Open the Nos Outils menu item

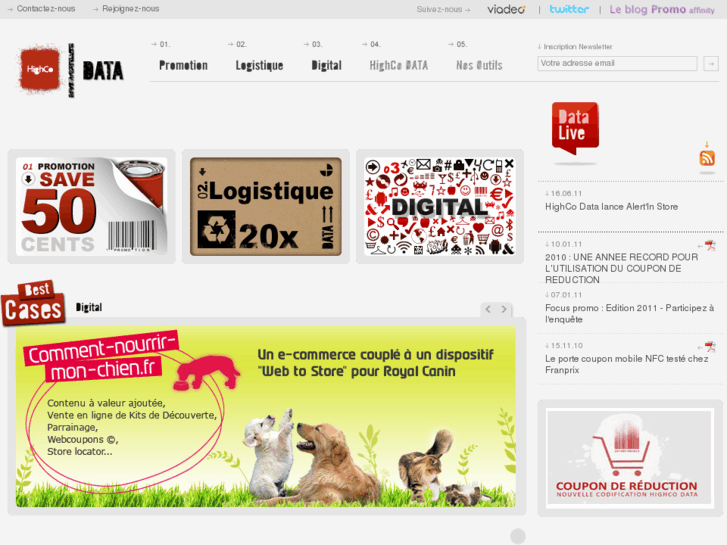tap(479, 65)
